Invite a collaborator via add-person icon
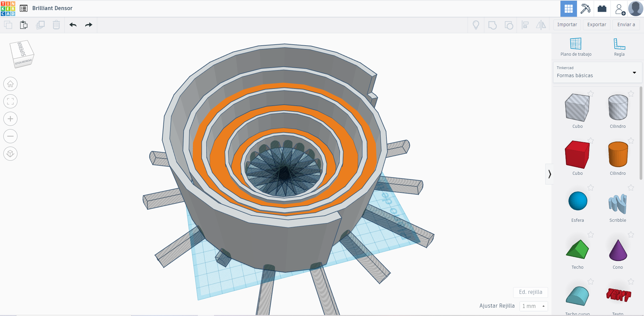Screen dimensions: 644x316 tap(620, 9)
